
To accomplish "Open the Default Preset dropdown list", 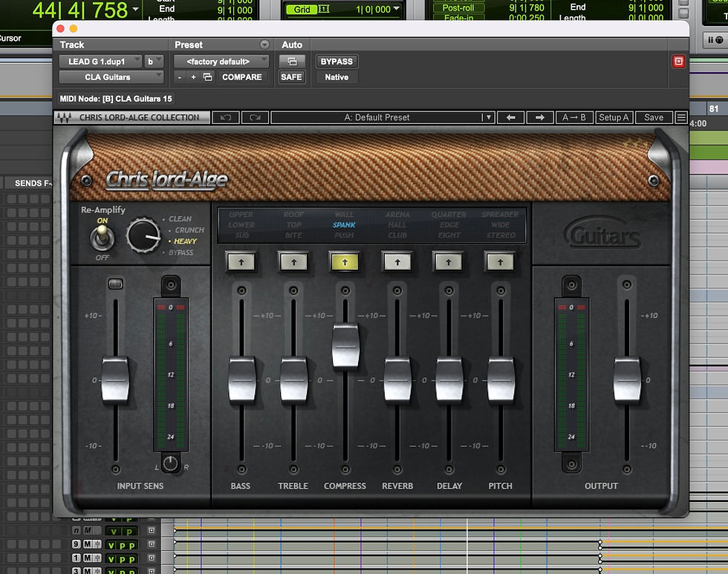I will [x=487, y=117].
